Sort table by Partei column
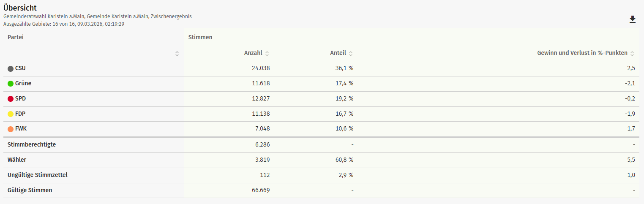Viewport: 644px width, 204px height. [x=177, y=54]
